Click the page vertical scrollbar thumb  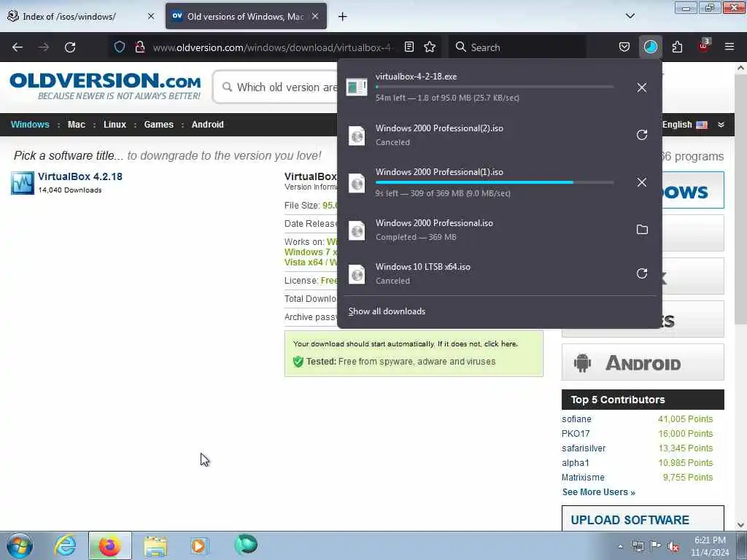tap(740, 200)
